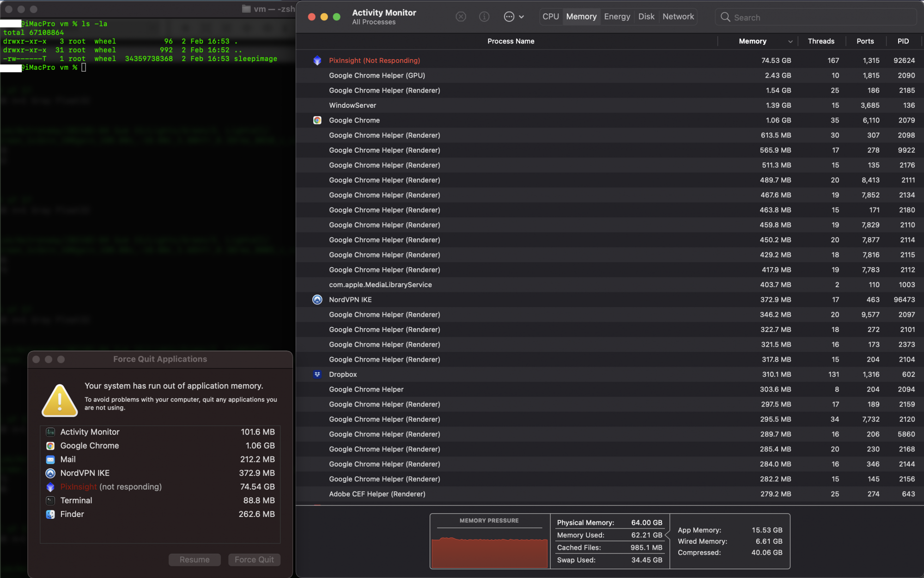Viewport: 924px width, 578px height.
Task: Select the WindowServer process row
Action: (x=610, y=105)
